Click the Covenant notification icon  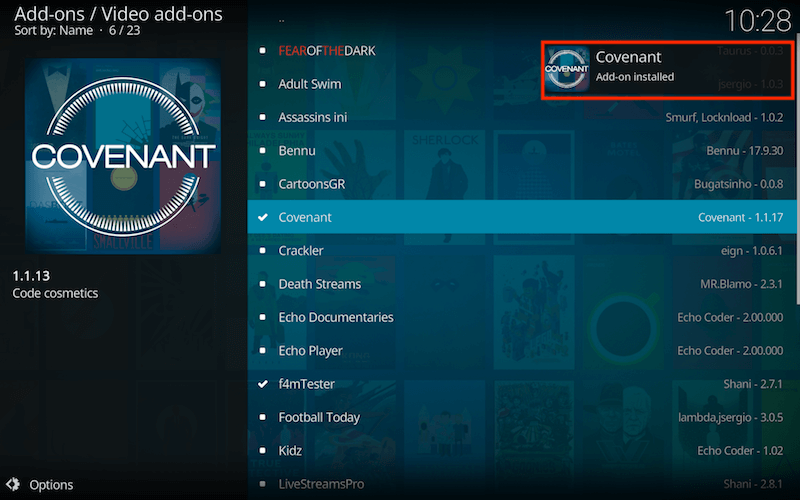point(567,69)
